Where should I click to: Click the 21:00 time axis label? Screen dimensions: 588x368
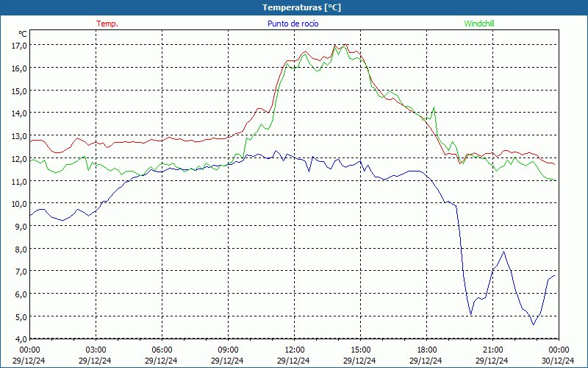(x=492, y=350)
